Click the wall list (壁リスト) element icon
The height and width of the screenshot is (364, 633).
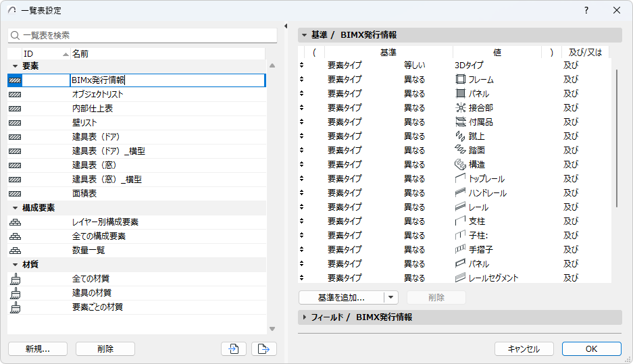click(15, 123)
